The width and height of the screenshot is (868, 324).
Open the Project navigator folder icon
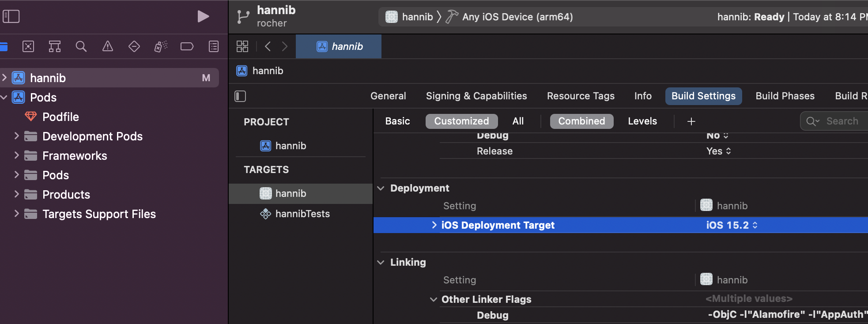pos(4,46)
